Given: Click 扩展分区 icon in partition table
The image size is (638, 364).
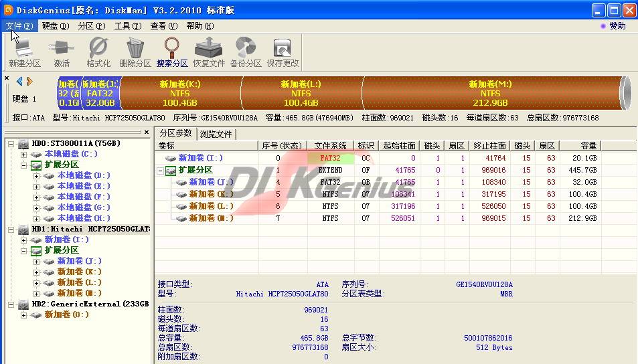Looking at the screenshot, I should 171,171.
